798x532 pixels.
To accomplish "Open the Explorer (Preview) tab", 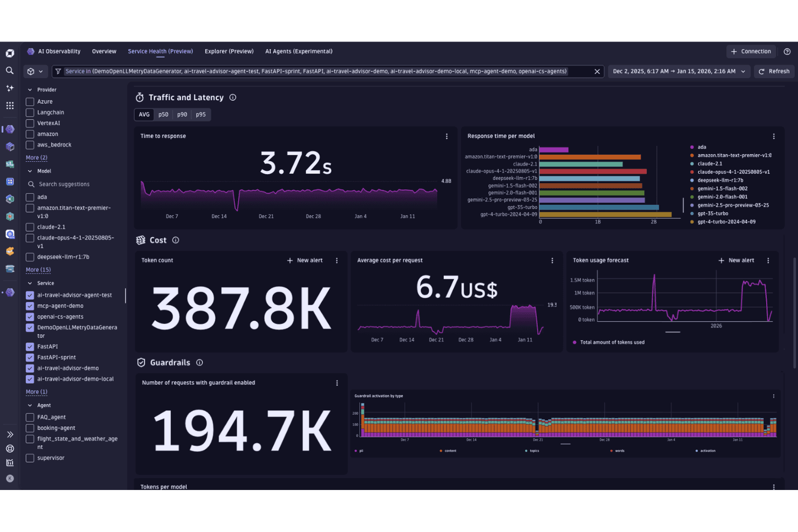I will pos(229,52).
